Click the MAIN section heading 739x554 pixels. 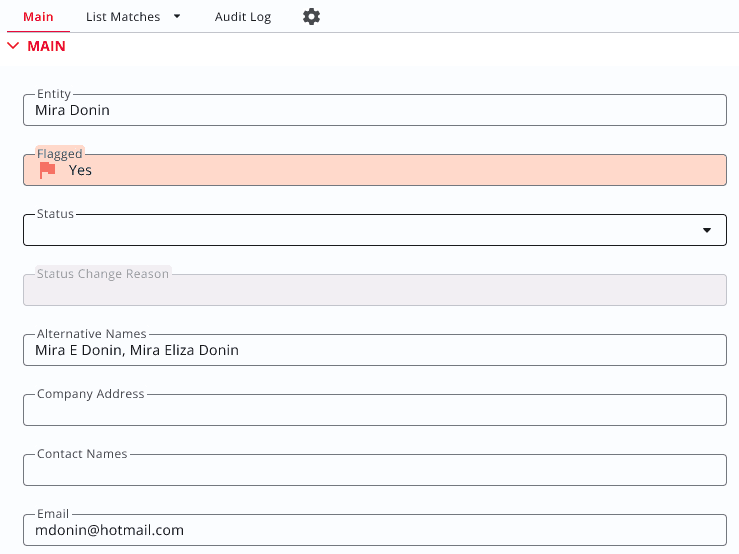(46, 46)
